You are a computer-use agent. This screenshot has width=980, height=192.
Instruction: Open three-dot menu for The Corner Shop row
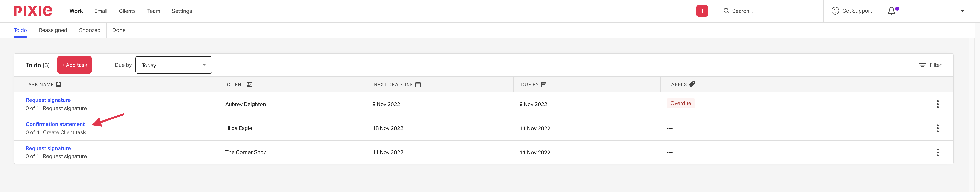click(938, 152)
